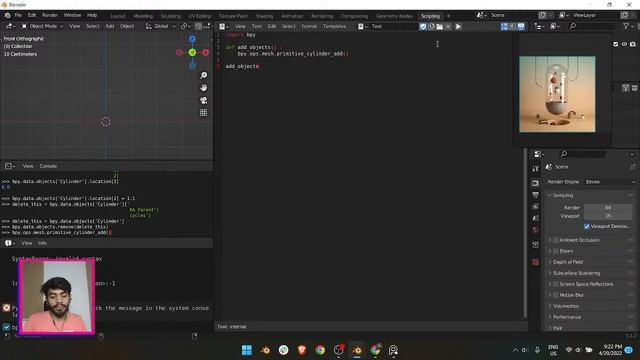This screenshot has width=640, height=360.
Task: Expand the Performance panel
Action: 566,317
